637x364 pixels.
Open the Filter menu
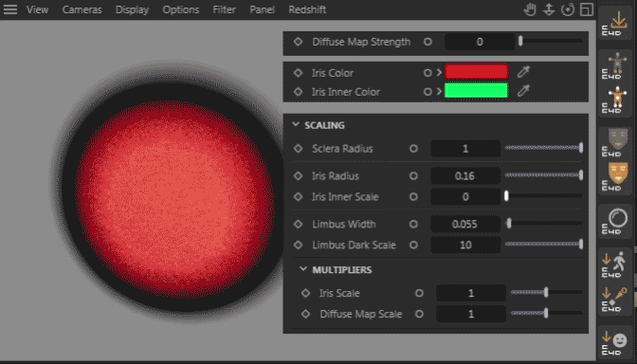(224, 9)
